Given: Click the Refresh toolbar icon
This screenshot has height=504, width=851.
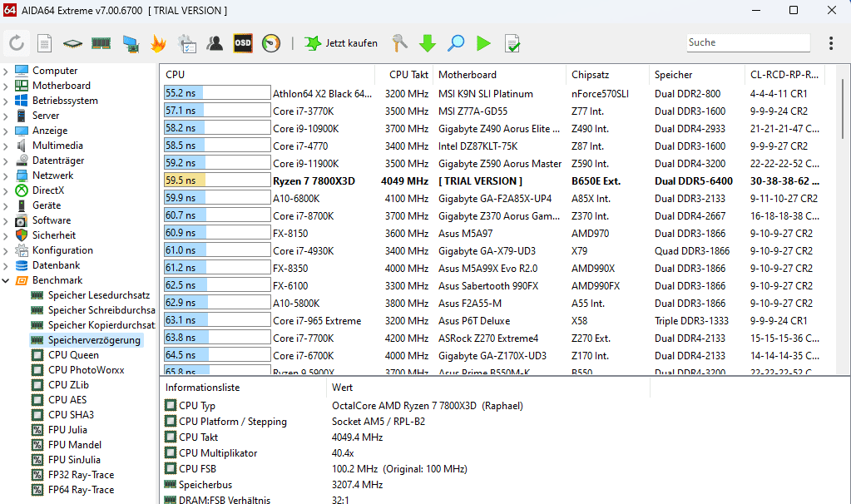Looking at the screenshot, I should coord(17,43).
